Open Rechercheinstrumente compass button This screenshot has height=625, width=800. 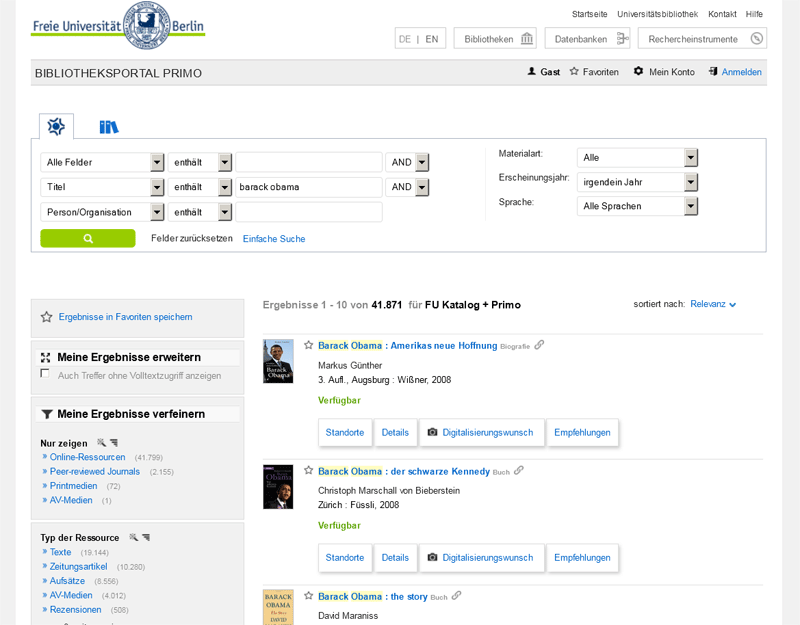tap(702, 39)
